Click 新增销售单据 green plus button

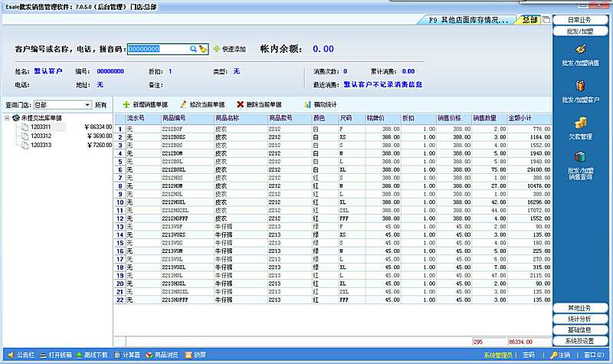pos(145,104)
